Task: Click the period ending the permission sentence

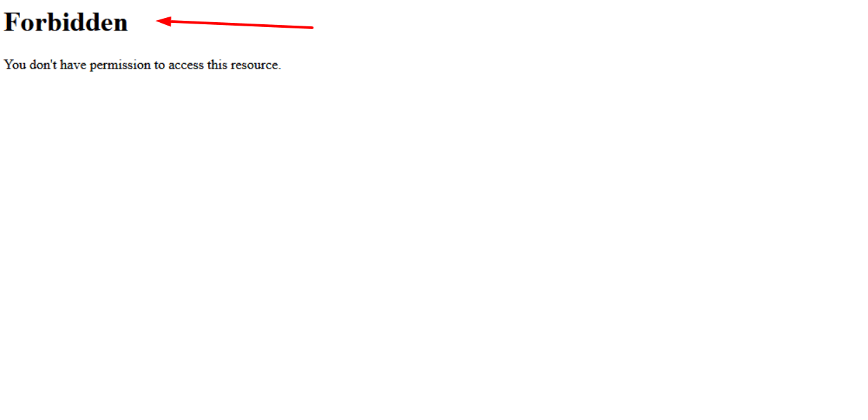Action: (279, 69)
